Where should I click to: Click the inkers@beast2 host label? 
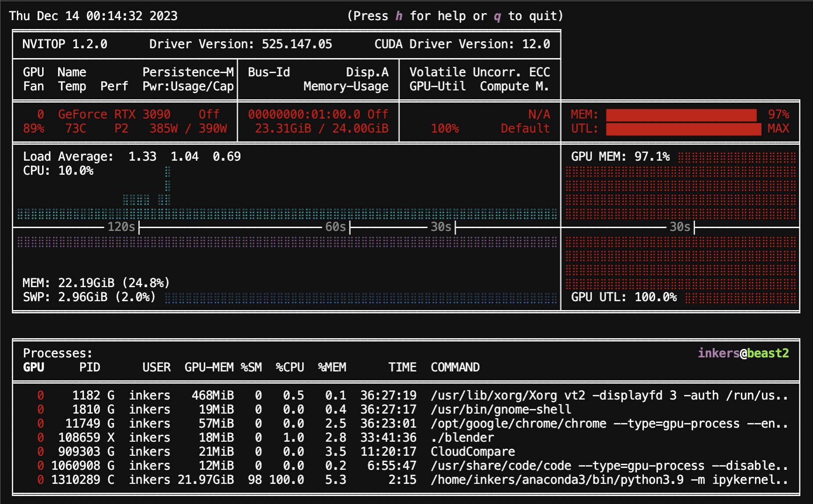point(743,353)
